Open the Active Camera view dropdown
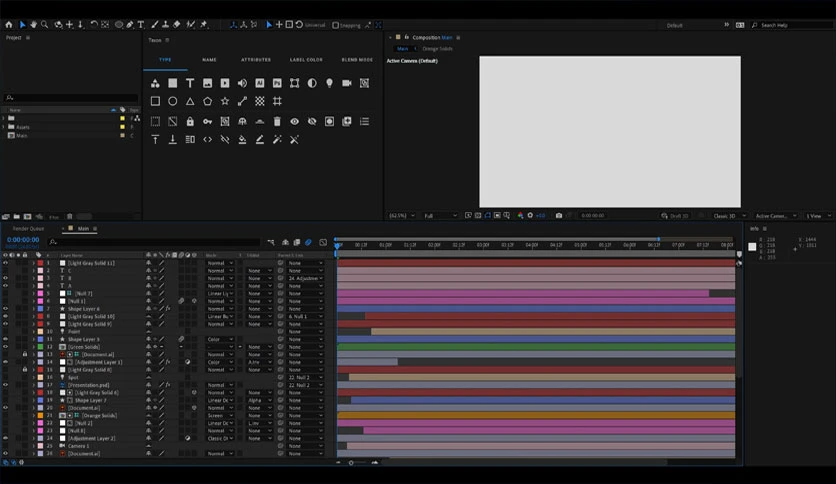 click(776, 216)
